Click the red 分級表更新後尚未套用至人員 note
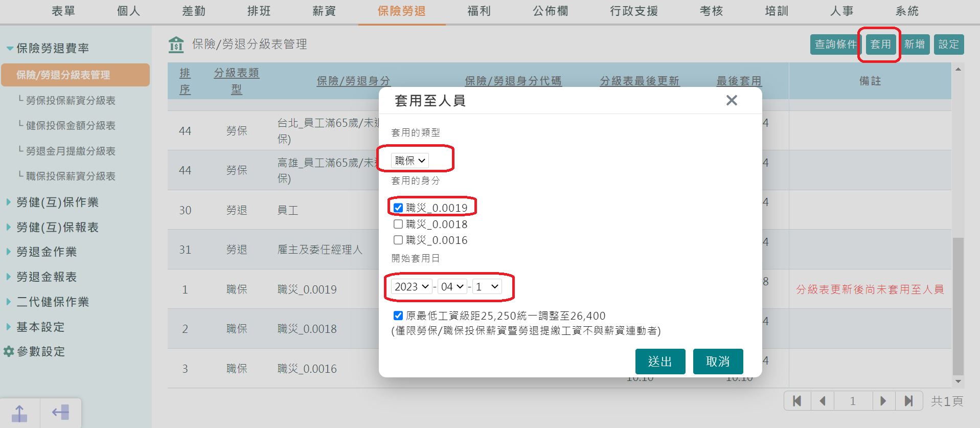 [870, 289]
